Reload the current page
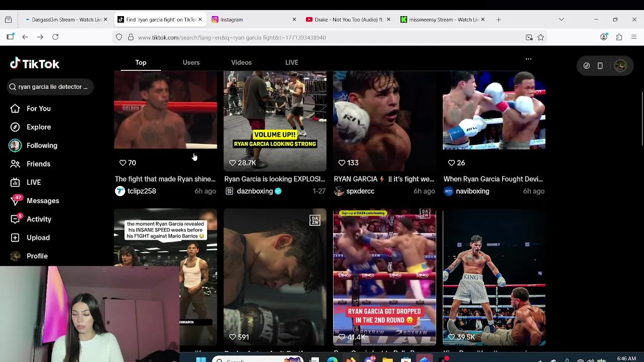 [x=55, y=37]
